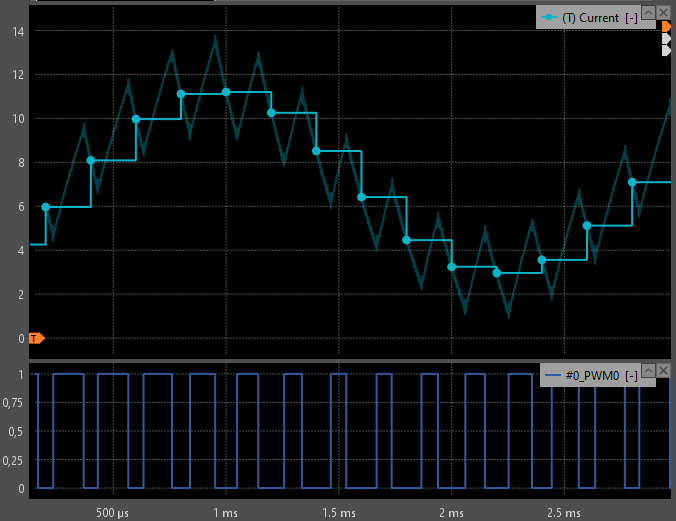Collapse the Current legend box
Screen dimensions: 676x521
click(648, 13)
